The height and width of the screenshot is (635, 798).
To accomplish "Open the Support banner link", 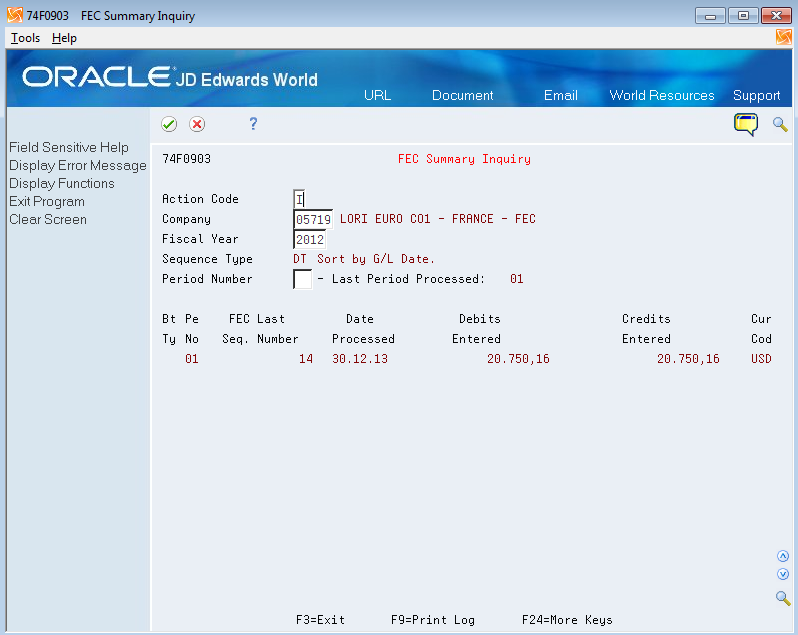I will [x=756, y=96].
